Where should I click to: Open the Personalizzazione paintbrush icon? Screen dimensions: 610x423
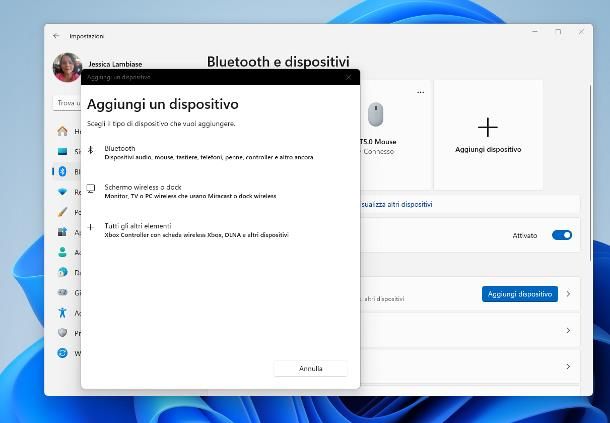pyautogui.click(x=62, y=212)
